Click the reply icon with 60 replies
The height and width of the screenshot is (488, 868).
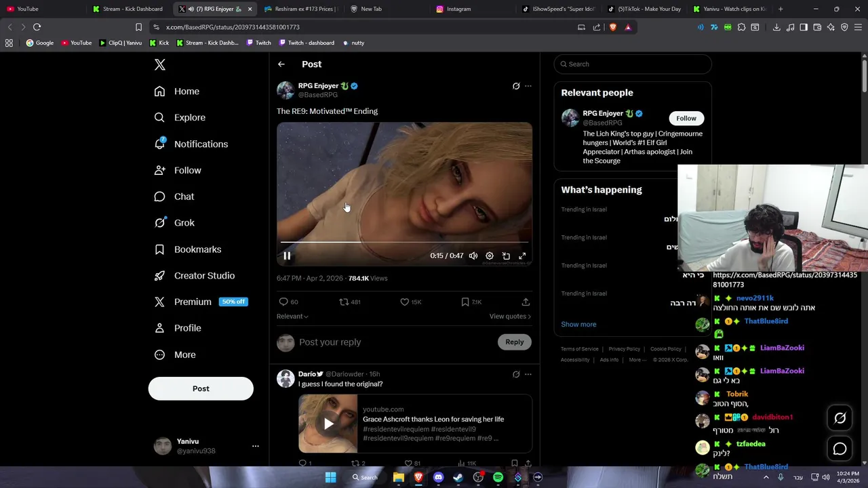point(283,302)
